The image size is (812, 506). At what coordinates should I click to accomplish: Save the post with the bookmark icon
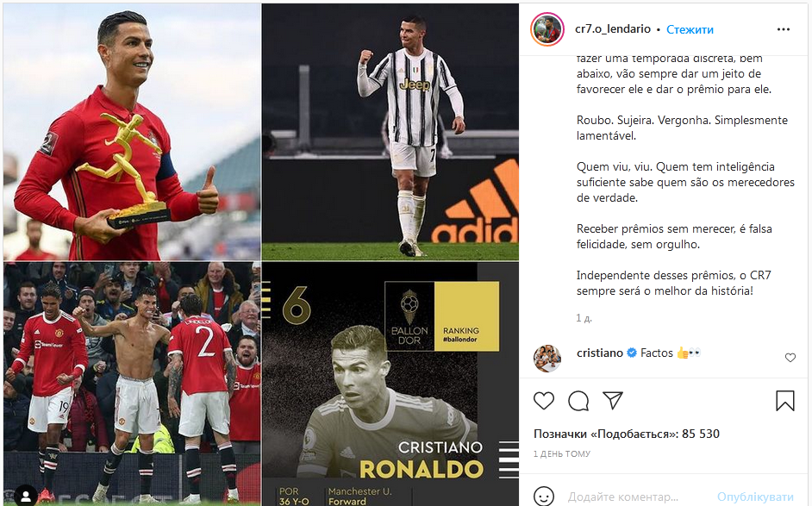(x=785, y=401)
